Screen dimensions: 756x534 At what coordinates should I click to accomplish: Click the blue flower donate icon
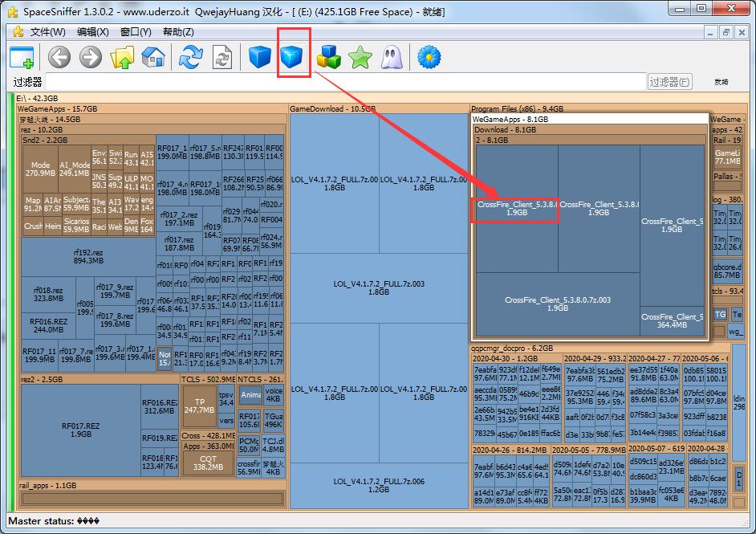coord(429,57)
